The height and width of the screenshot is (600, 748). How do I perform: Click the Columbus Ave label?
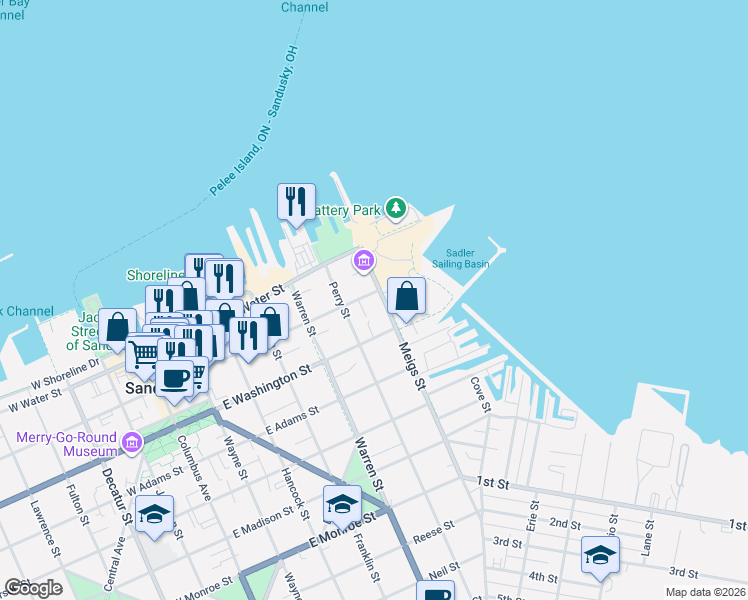click(194, 468)
